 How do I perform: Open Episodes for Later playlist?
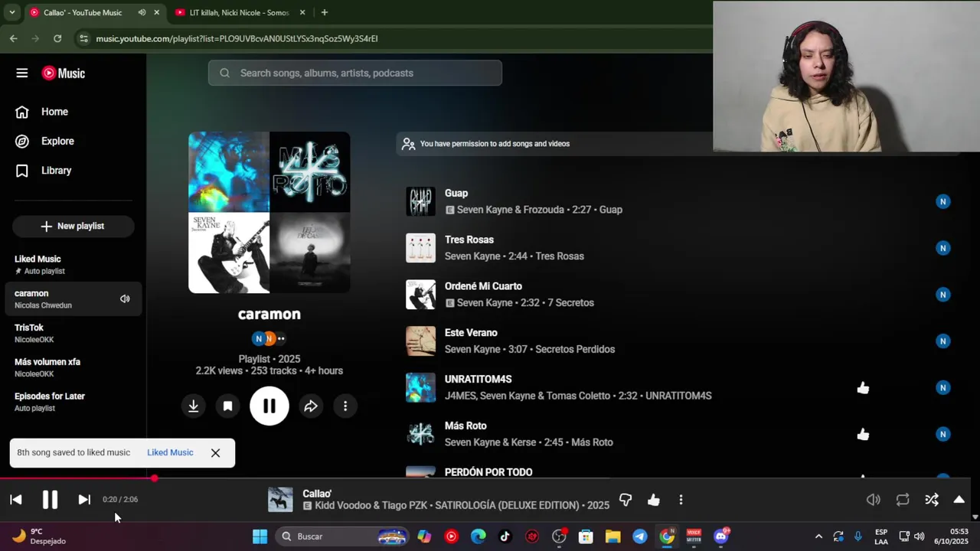tap(73, 402)
